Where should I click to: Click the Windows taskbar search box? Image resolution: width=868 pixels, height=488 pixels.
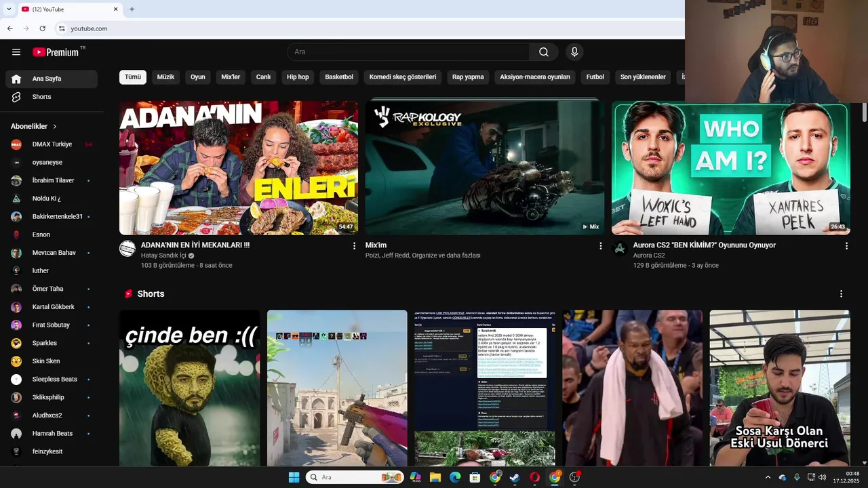click(x=355, y=477)
